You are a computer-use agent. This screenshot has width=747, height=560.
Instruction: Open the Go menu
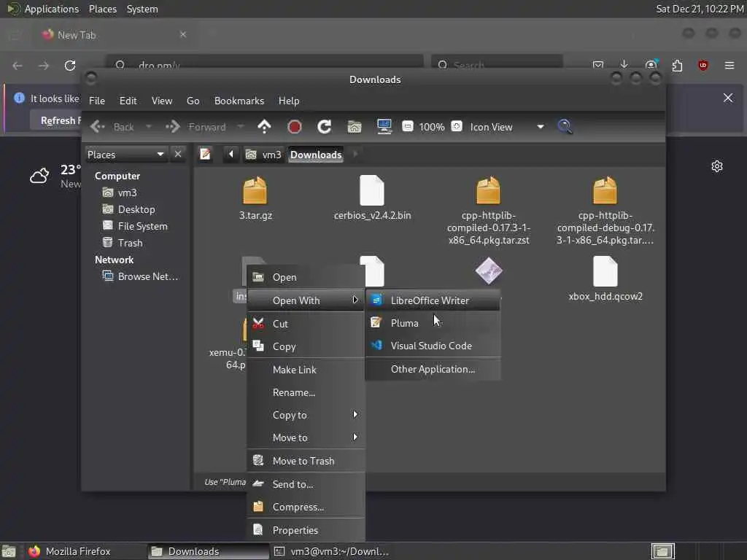coord(193,101)
